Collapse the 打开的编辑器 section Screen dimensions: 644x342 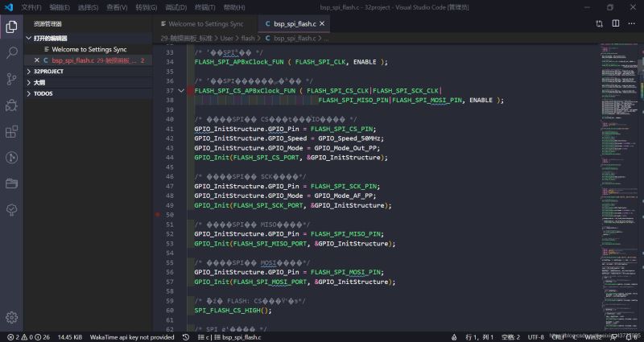[x=88, y=38]
